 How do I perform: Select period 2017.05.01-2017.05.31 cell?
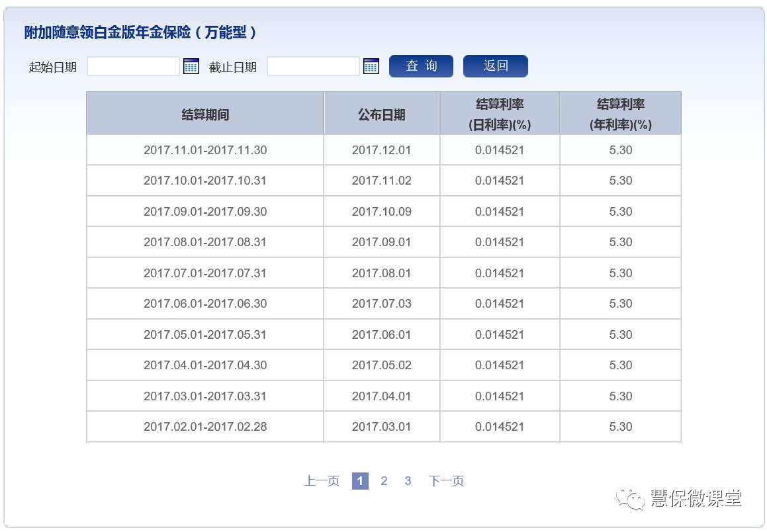(205, 334)
